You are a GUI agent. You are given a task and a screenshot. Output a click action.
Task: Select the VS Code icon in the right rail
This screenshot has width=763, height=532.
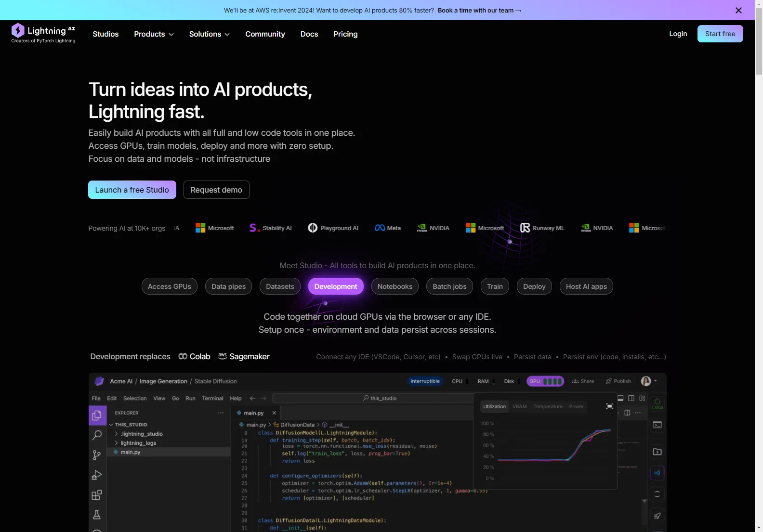[x=657, y=473]
